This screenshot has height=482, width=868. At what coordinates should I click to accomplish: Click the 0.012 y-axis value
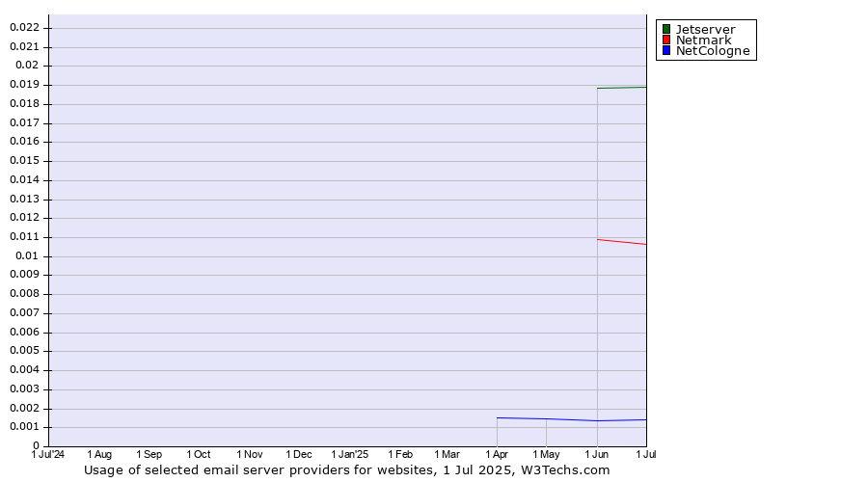tap(24, 218)
